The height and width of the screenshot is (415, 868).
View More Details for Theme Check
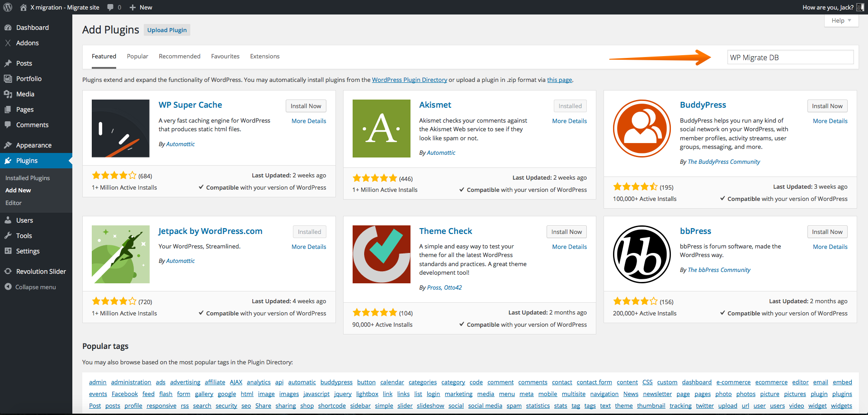point(570,247)
